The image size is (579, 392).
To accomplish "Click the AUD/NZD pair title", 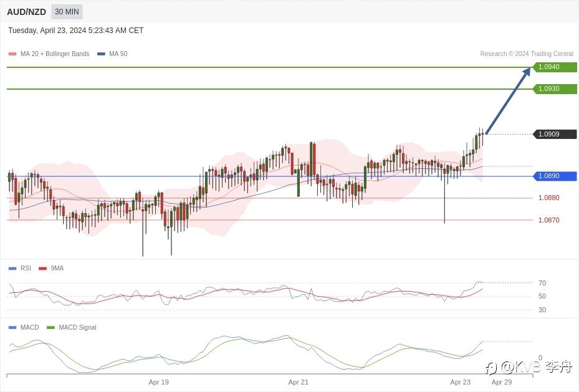I will [x=26, y=12].
